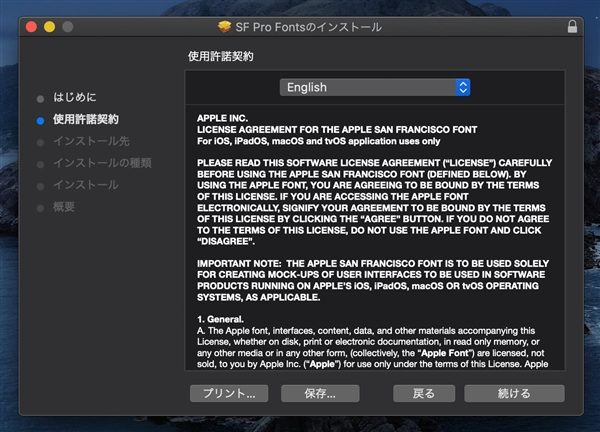Click the 使用許諾契約 heading above license

[x=220, y=57]
